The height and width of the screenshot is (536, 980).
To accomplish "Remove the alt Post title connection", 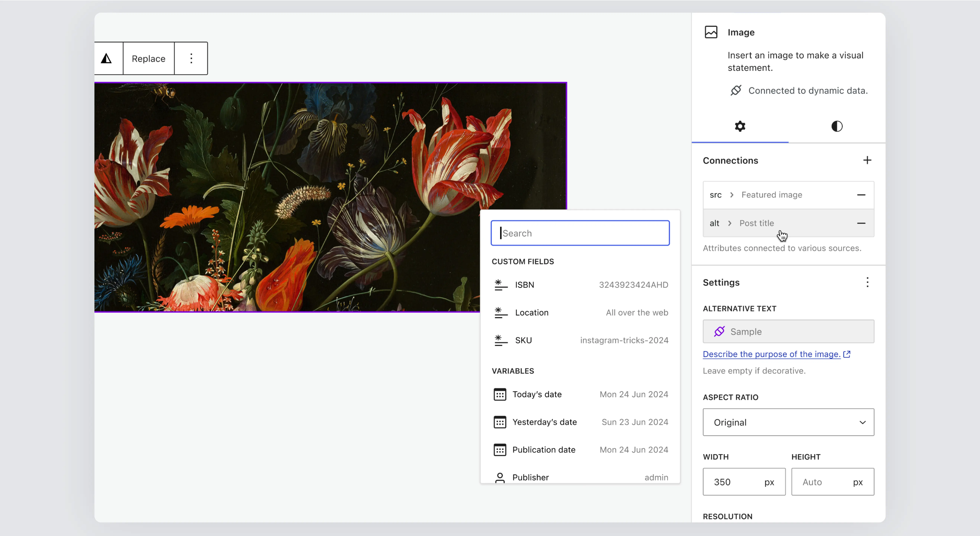I will (861, 223).
